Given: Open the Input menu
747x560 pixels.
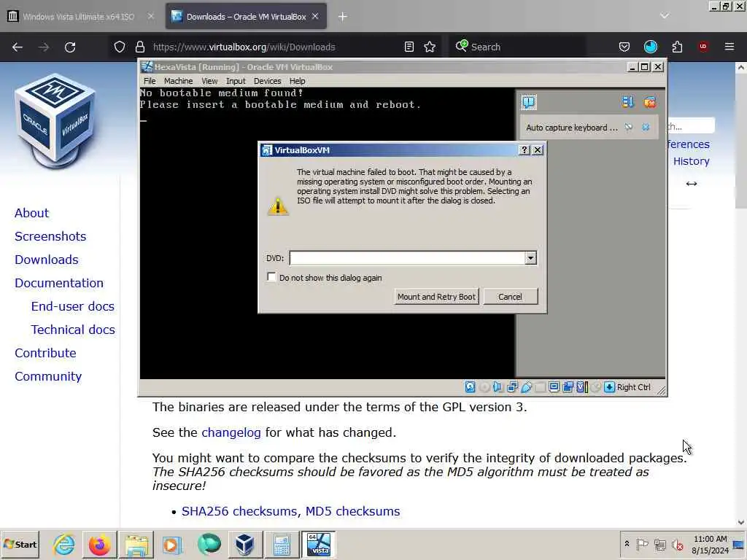Looking at the screenshot, I should tap(236, 81).
